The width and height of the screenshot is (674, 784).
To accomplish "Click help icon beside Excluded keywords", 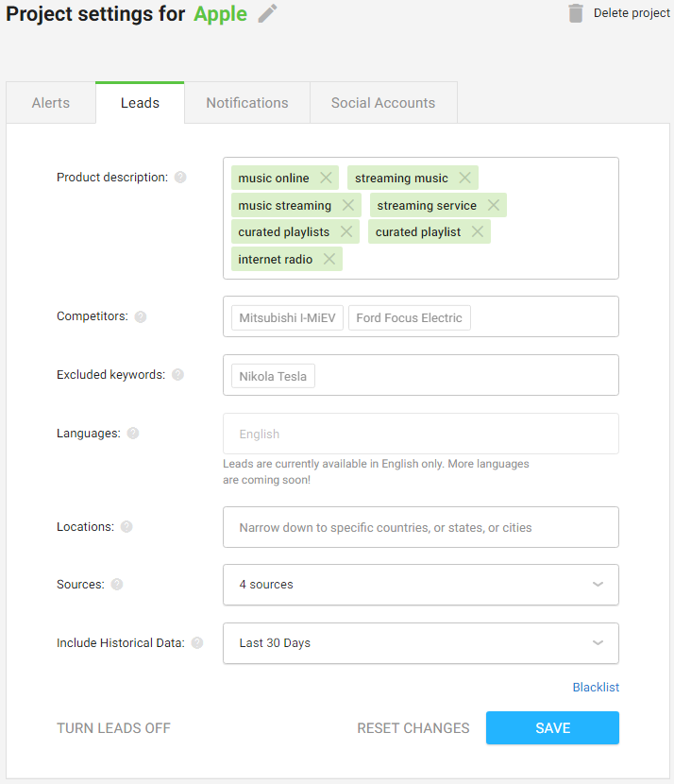I will (177, 374).
